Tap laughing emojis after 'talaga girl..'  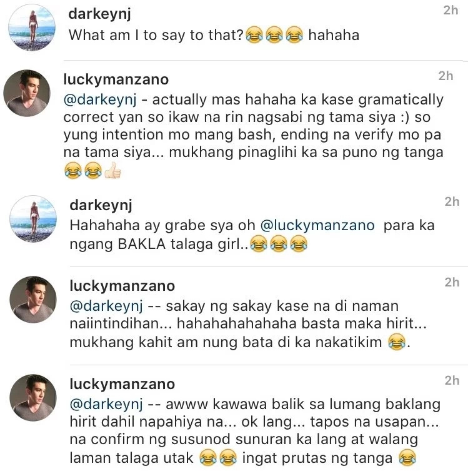pyautogui.click(x=279, y=244)
